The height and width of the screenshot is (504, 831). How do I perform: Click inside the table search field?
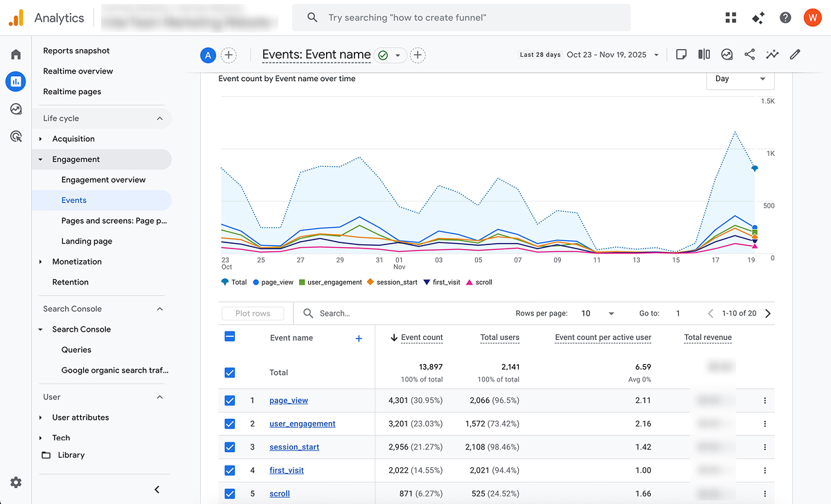(x=360, y=313)
